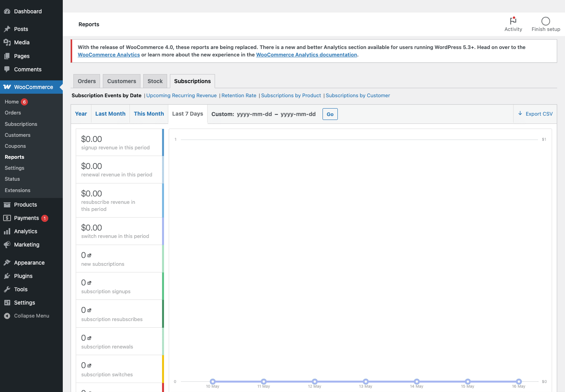
Task: Click the Go button
Action: (330, 114)
